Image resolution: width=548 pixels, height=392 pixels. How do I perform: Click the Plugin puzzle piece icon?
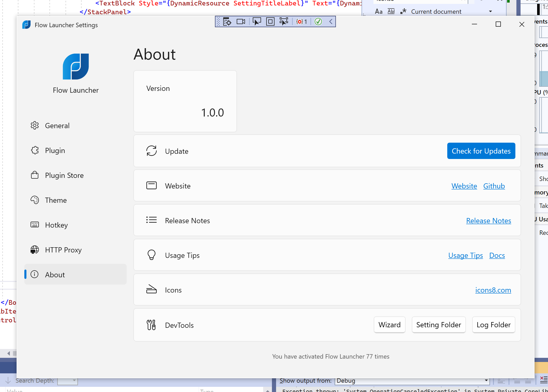[35, 150]
